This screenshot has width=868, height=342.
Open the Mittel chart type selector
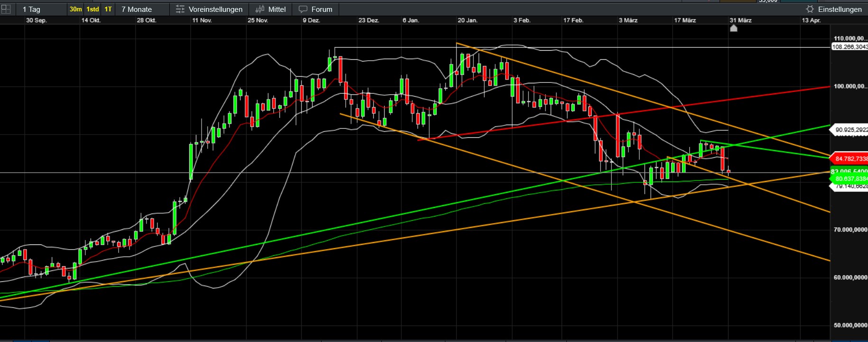pos(270,9)
